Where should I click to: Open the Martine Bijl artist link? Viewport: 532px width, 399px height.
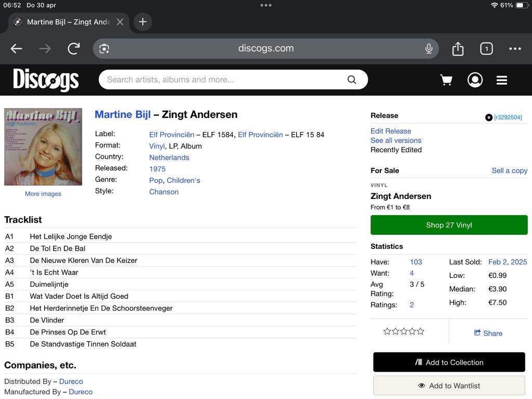point(123,115)
